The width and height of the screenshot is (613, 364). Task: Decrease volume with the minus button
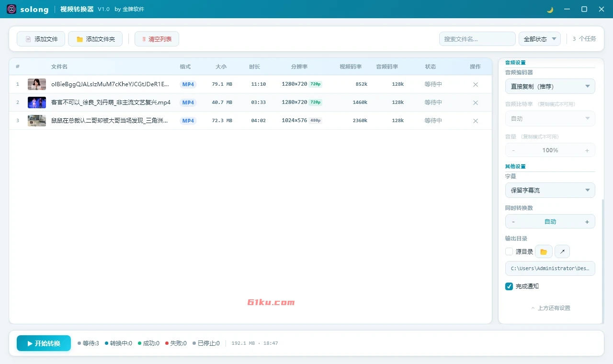(x=513, y=150)
